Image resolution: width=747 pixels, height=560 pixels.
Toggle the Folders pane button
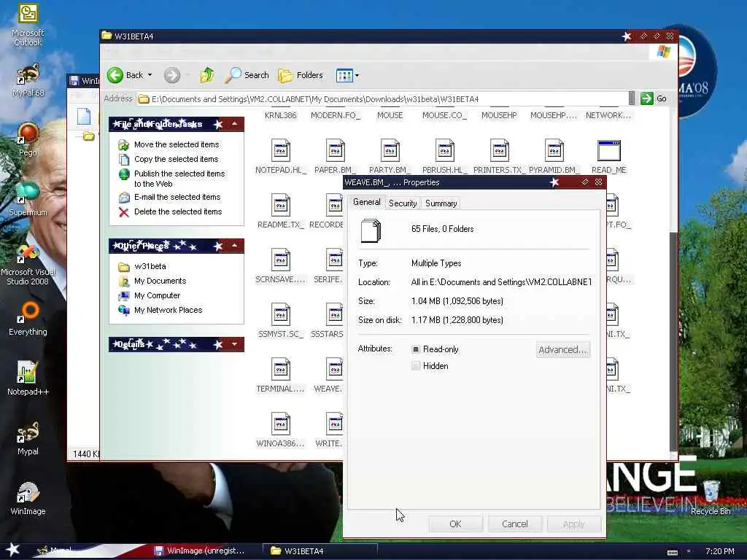pyautogui.click(x=300, y=75)
